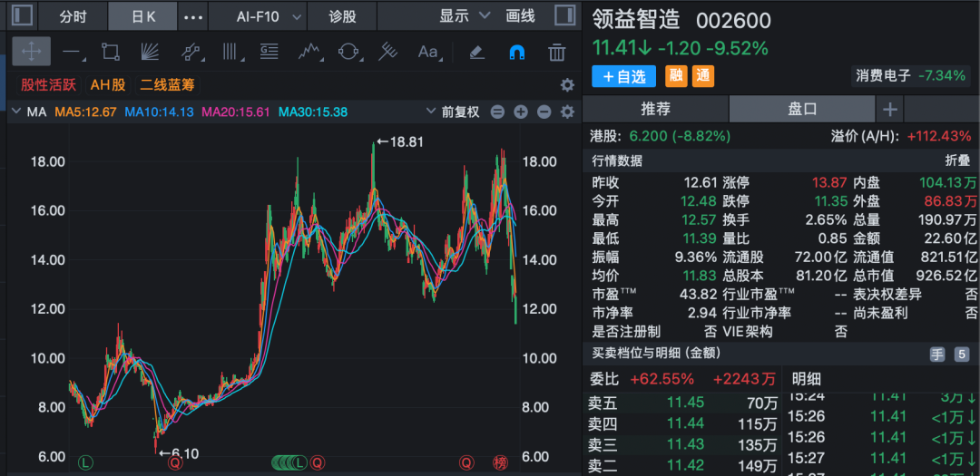Image resolution: width=980 pixels, height=476 pixels.
Task: Click the MA5:12.67 indicator label
Action: coord(85,112)
